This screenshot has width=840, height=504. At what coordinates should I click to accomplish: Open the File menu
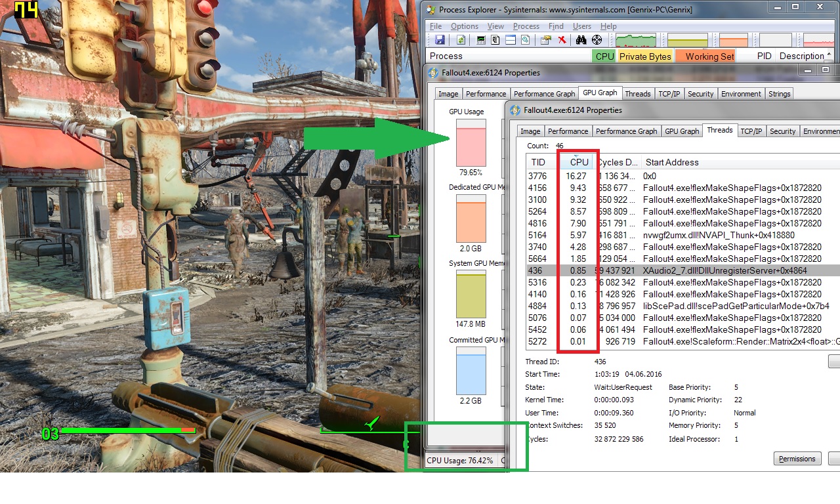[x=436, y=26]
